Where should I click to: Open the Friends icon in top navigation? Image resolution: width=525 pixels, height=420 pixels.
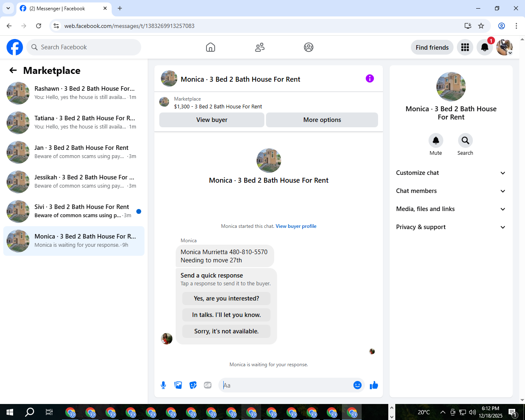(260, 47)
